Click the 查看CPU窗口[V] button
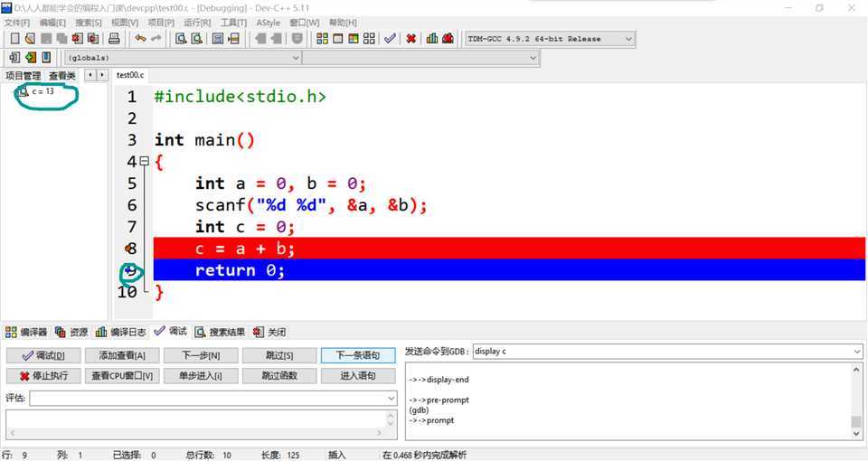The width and height of the screenshot is (868, 461). coord(122,376)
